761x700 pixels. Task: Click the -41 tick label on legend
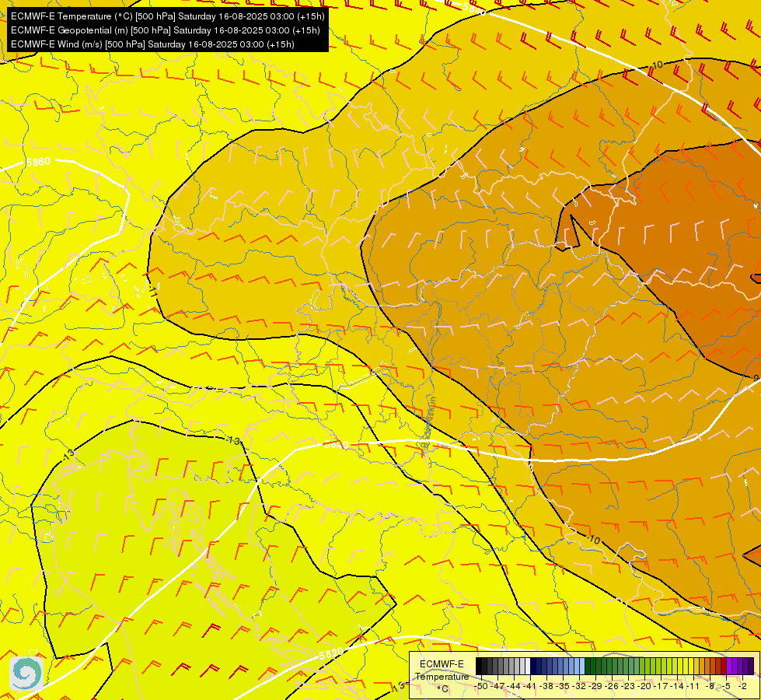click(x=530, y=686)
